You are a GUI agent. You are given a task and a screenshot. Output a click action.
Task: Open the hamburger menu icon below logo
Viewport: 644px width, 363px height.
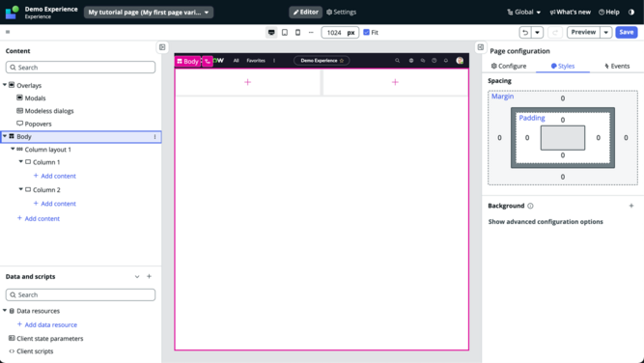pos(8,32)
